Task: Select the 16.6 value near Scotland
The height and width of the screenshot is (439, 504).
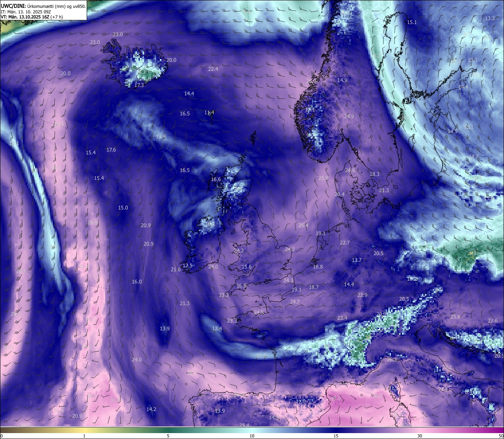Action: (216, 180)
